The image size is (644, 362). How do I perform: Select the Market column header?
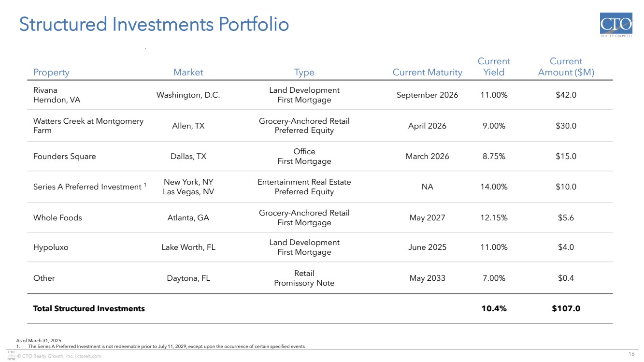(x=188, y=72)
